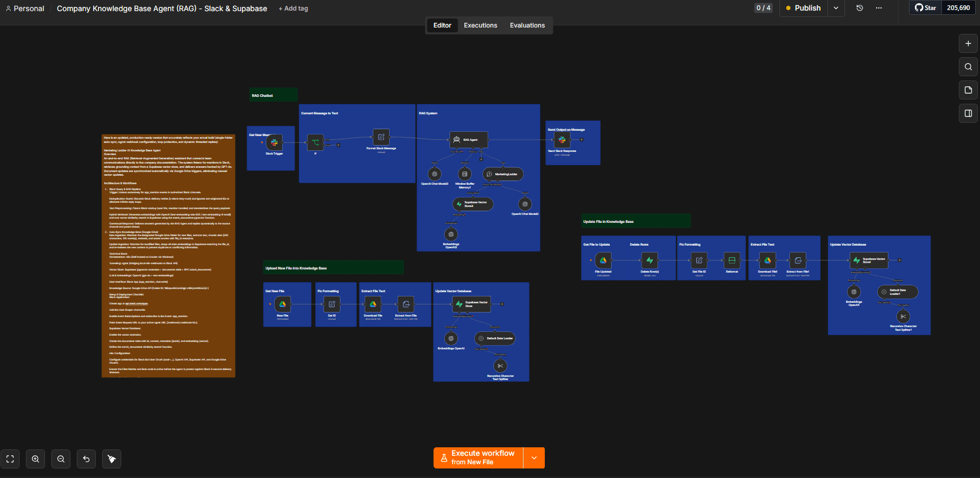Select the File Updated trigger node
980x478 pixels.
click(603, 260)
